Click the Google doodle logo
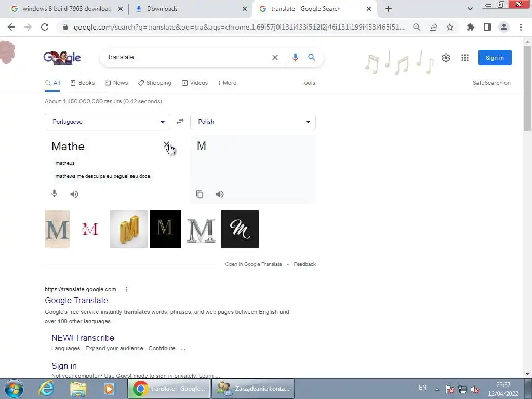 (x=62, y=57)
